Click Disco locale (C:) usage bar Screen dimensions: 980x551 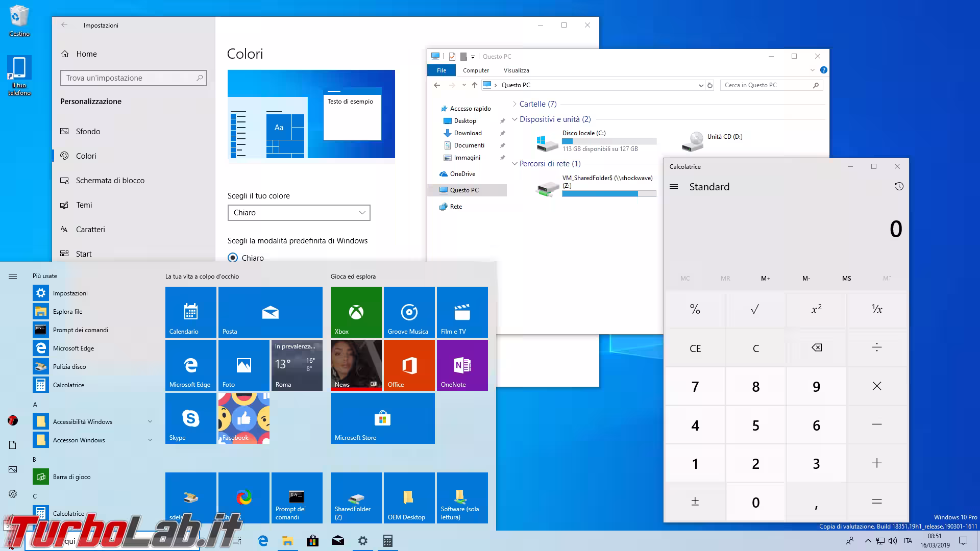(x=609, y=141)
